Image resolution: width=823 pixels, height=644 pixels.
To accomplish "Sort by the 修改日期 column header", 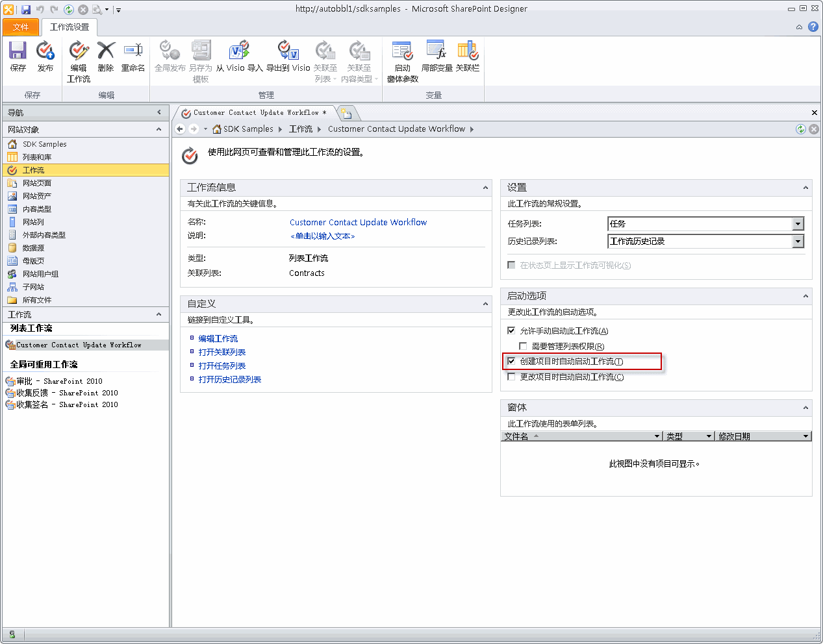I will [x=734, y=436].
